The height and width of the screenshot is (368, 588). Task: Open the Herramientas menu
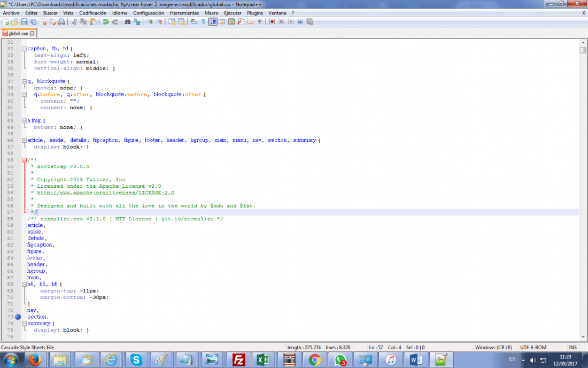[184, 13]
